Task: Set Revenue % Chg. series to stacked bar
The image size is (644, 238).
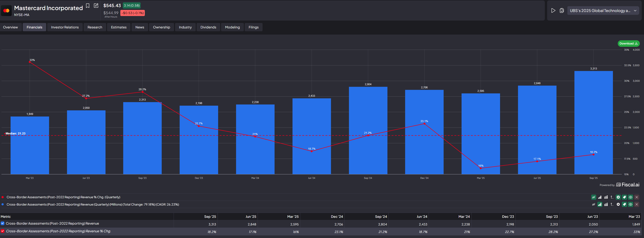Action: pyautogui.click(x=606, y=197)
